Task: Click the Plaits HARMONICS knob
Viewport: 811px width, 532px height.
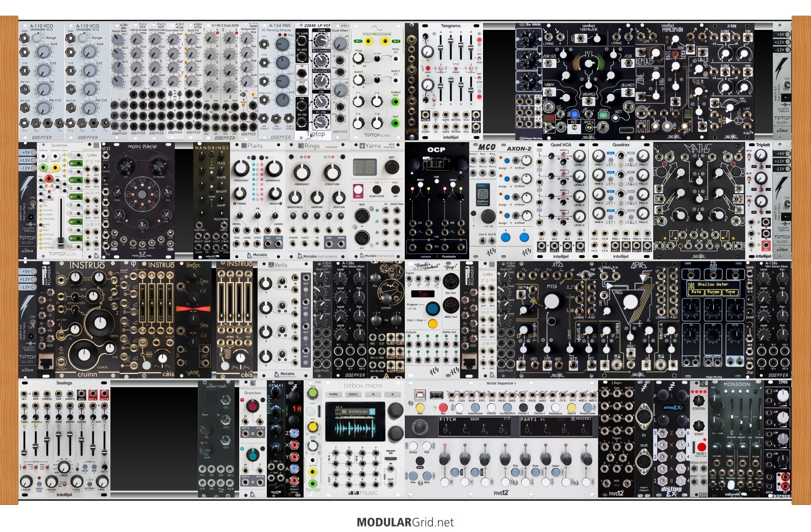Action: tap(274, 169)
